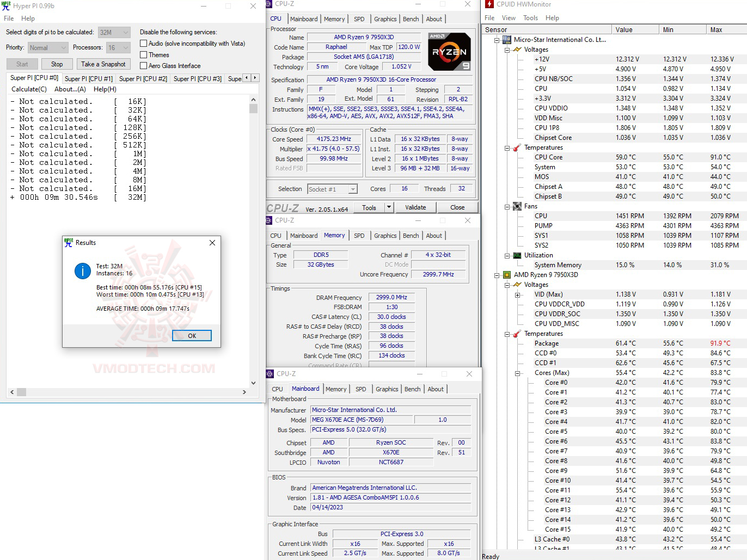Click the AMD Ryzen 9 logo in CPU-Z

click(449, 52)
